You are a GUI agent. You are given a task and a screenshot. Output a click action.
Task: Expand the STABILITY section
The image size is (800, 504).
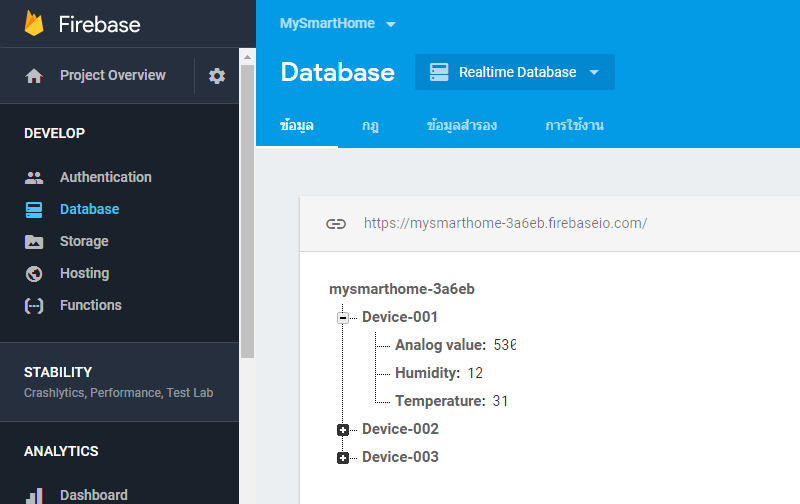119,382
